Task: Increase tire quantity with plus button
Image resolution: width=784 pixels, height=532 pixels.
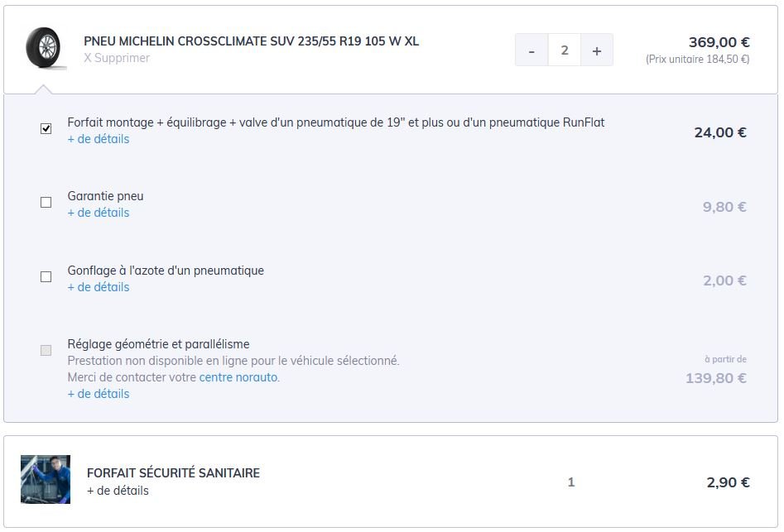Action: tap(596, 50)
